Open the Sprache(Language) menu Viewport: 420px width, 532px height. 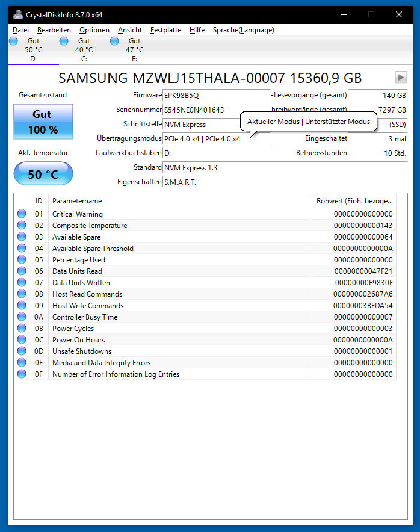[244, 30]
